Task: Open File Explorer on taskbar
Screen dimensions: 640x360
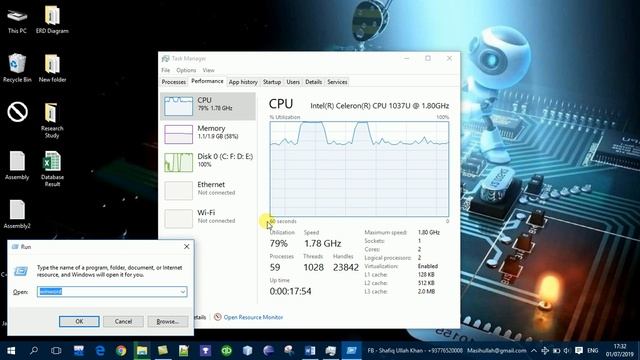Action: [142, 351]
